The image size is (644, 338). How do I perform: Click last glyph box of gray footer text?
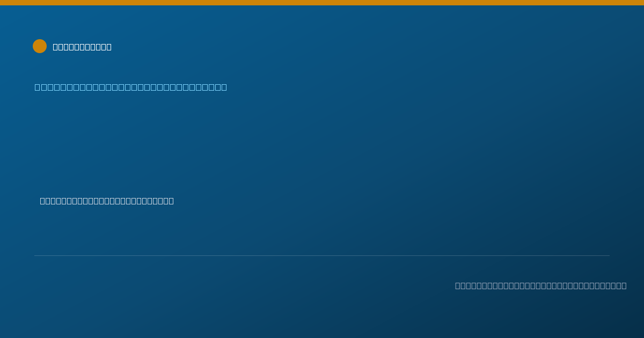pyautogui.click(x=623, y=285)
